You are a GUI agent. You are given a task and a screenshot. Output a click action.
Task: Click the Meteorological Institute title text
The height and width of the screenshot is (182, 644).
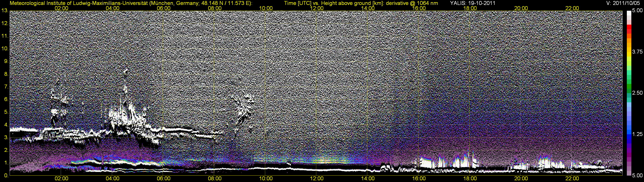[x=131, y=3]
